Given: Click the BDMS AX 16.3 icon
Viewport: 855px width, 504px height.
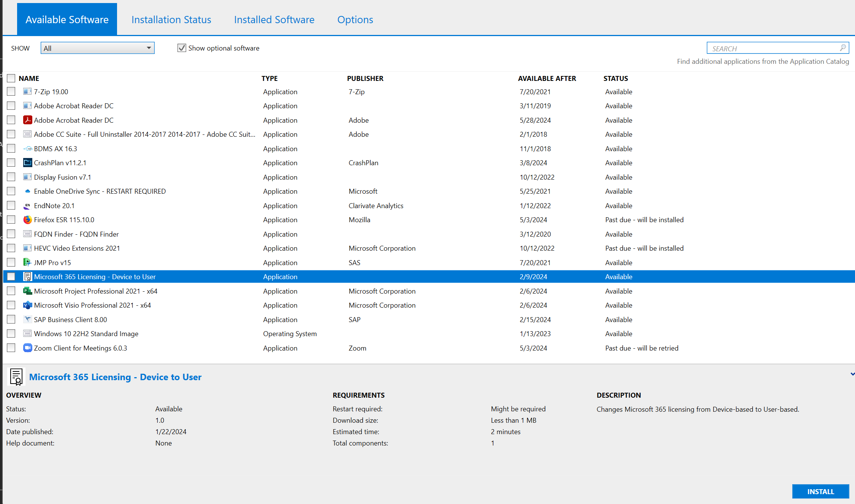Looking at the screenshot, I should [27, 149].
